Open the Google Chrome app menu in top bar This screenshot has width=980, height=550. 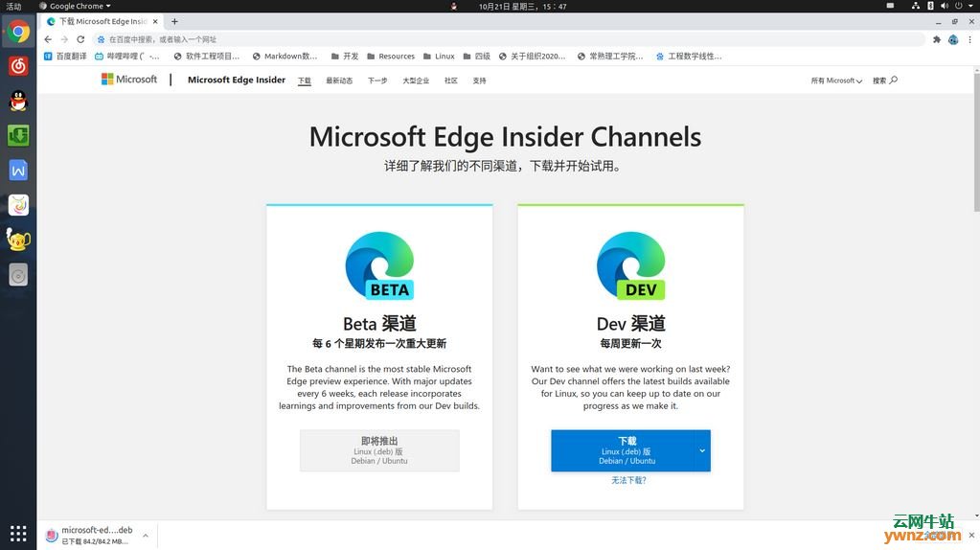(x=75, y=6)
